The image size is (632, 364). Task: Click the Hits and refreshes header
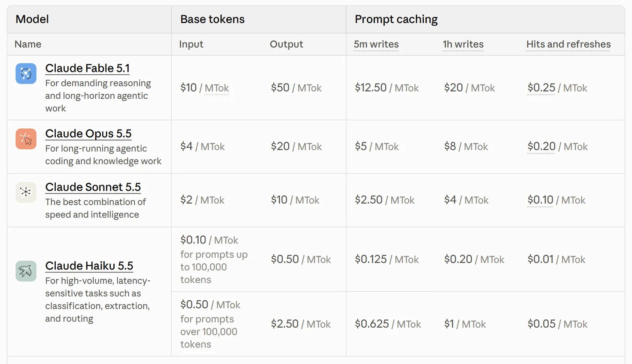point(568,44)
